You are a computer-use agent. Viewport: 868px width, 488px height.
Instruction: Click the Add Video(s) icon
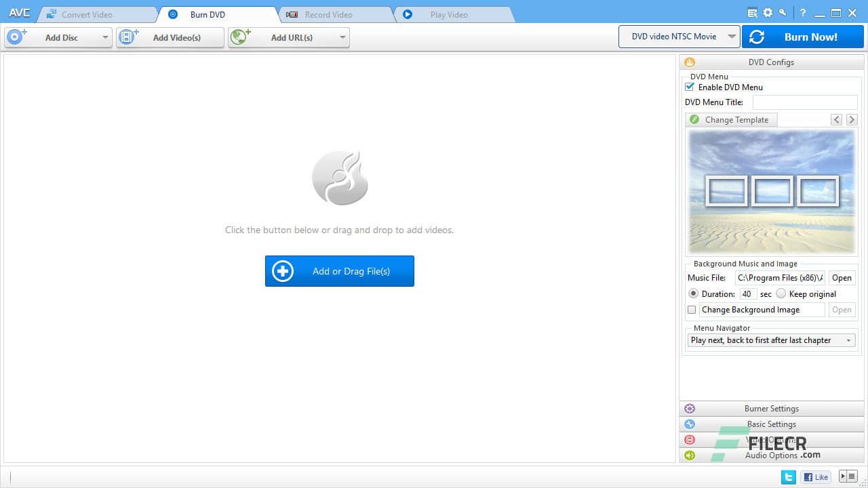(127, 37)
